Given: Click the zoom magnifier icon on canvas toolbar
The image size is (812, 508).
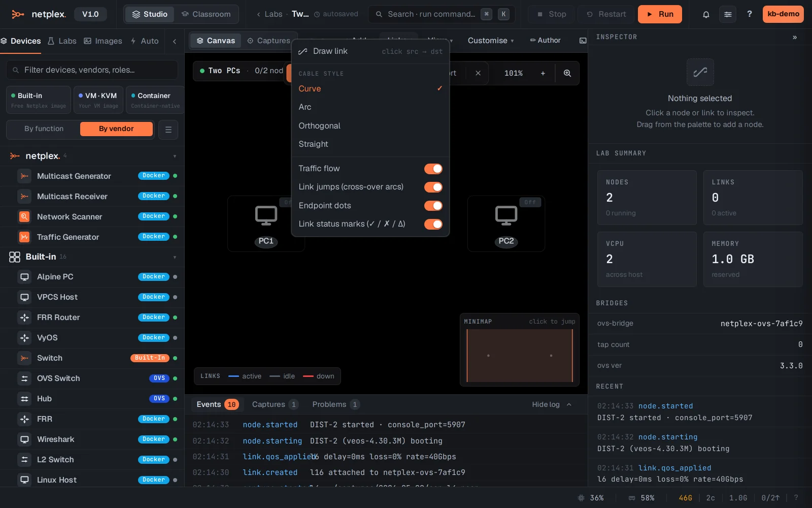Looking at the screenshot, I should coord(567,73).
